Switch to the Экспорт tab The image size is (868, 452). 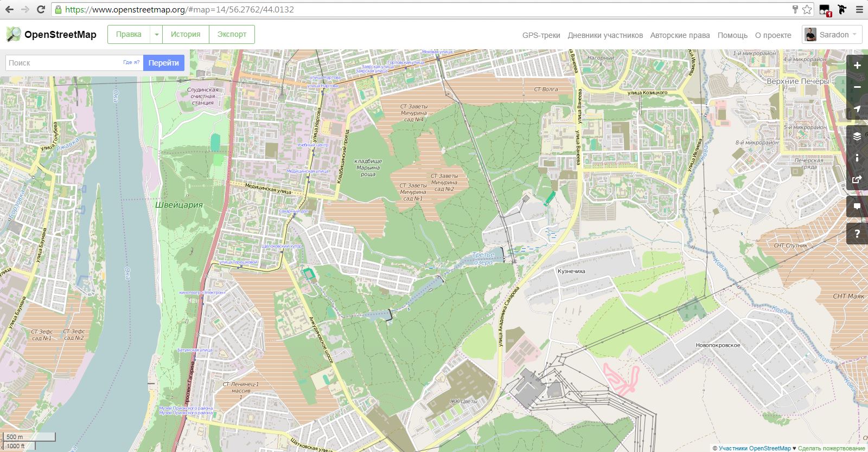click(x=232, y=34)
